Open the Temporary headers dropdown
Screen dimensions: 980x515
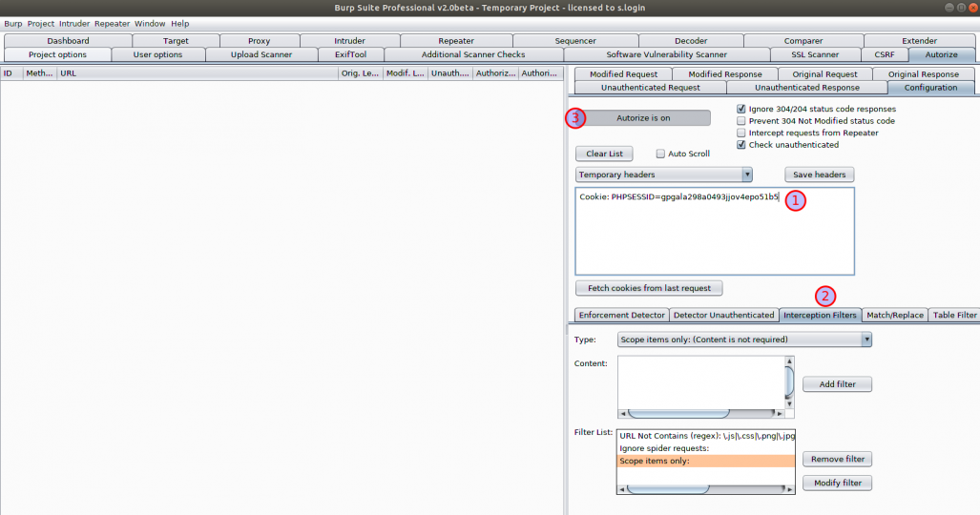pos(664,175)
